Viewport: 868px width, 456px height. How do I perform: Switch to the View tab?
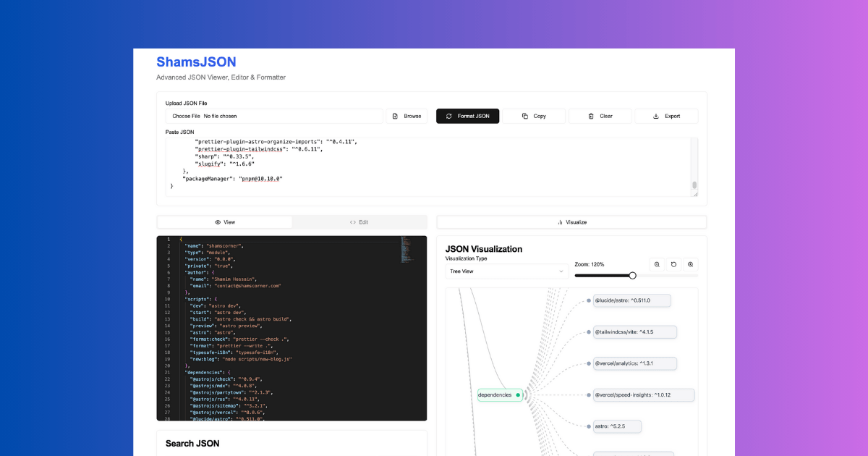[x=225, y=222]
